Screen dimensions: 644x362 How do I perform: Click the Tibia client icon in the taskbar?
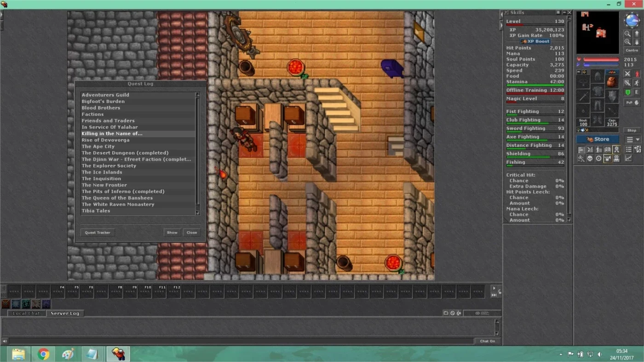point(118,354)
